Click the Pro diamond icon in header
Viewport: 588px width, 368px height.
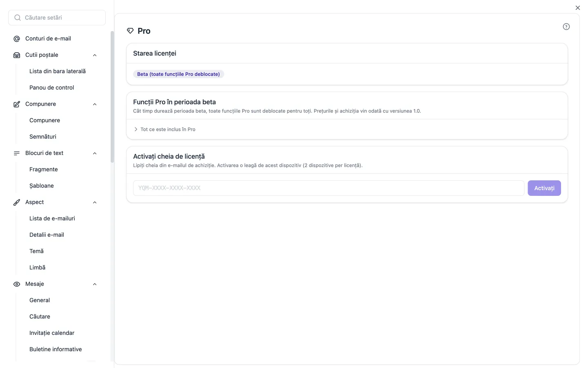pyautogui.click(x=130, y=31)
